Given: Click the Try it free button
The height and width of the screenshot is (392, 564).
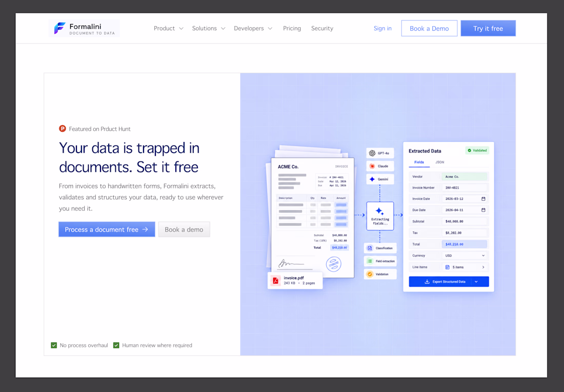Looking at the screenshot, I should [x=488, y=28].
